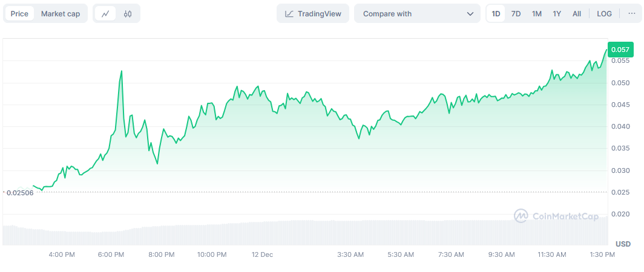Image resolution: width=644 pixels, height=272 pixels.
Task: Select the 7D time range
Action: 516,13
